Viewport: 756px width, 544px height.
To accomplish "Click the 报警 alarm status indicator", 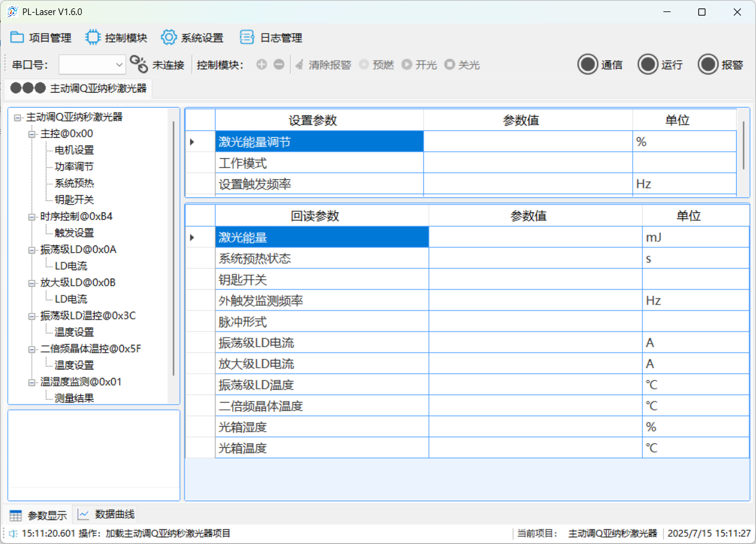I will pyautogui.click(x=708, y=64).
